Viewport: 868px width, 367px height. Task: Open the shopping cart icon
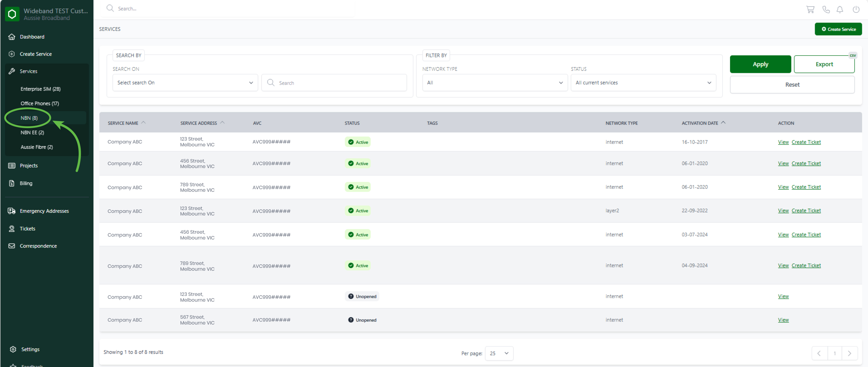(810, 10)
